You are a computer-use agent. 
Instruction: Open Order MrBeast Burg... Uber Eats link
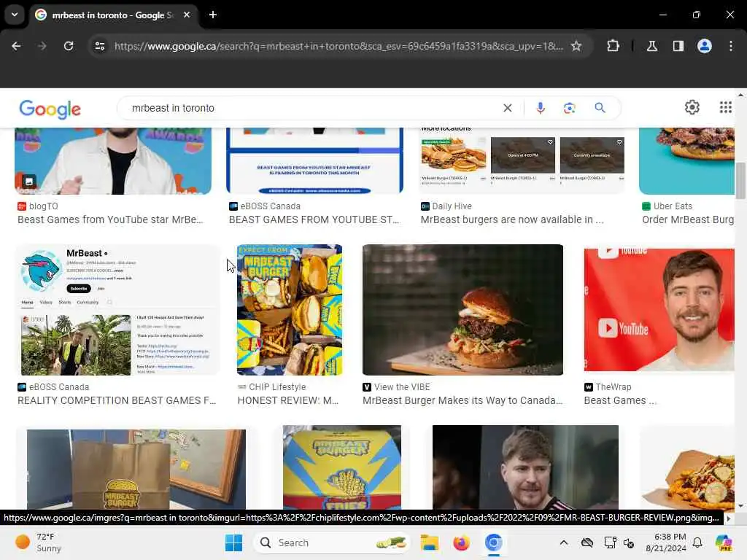[688, 219]
